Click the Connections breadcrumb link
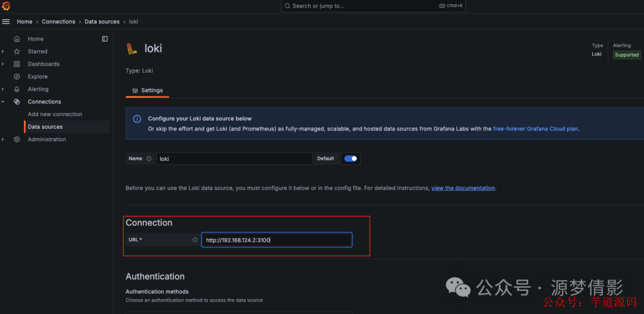The height and width of the screenshot is (314, 644). pos(58,22)
